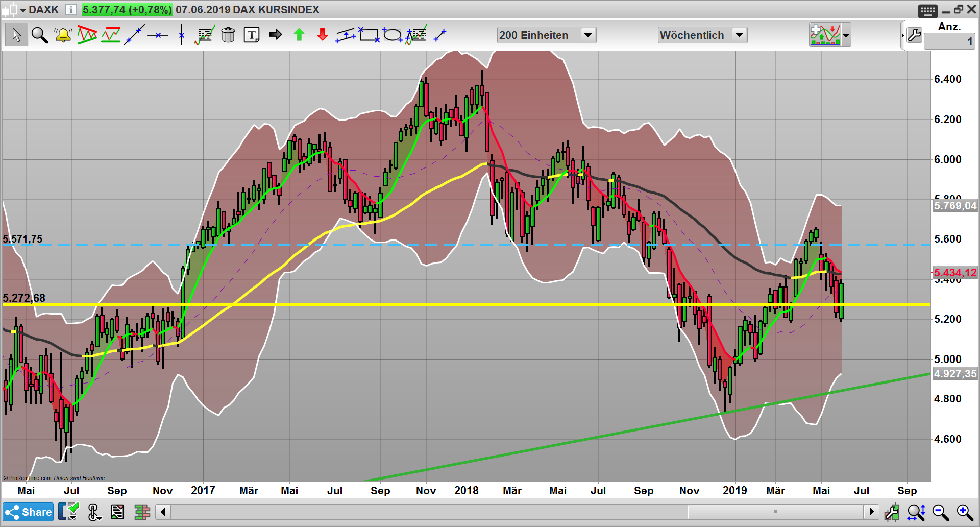Click the left scroll arrow of timeline
Viewport: 980px width, 527px height.
tap(163, 511)
